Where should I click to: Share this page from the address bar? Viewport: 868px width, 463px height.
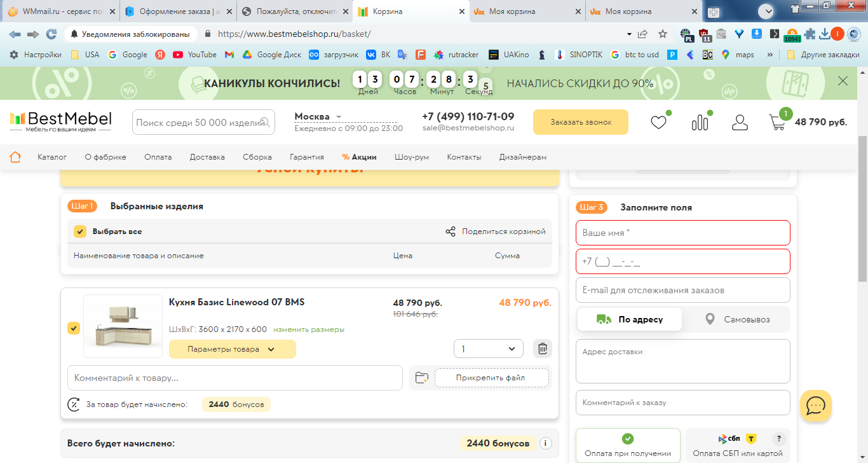coord(643,34)
